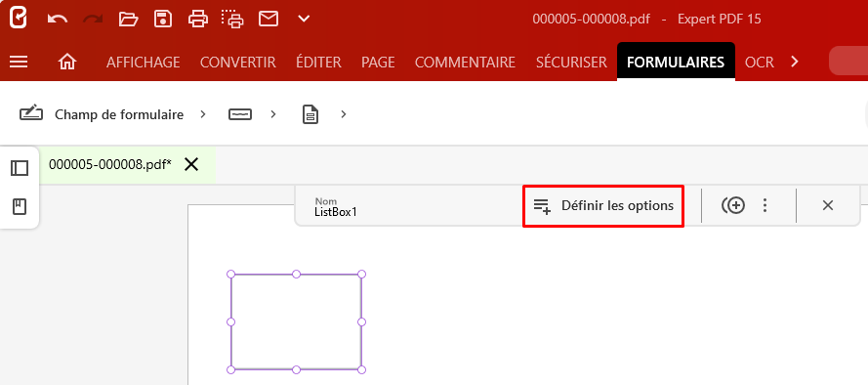Click Définir les options
The height and width of the screenshot is (385, 868).
coord(603,206)
